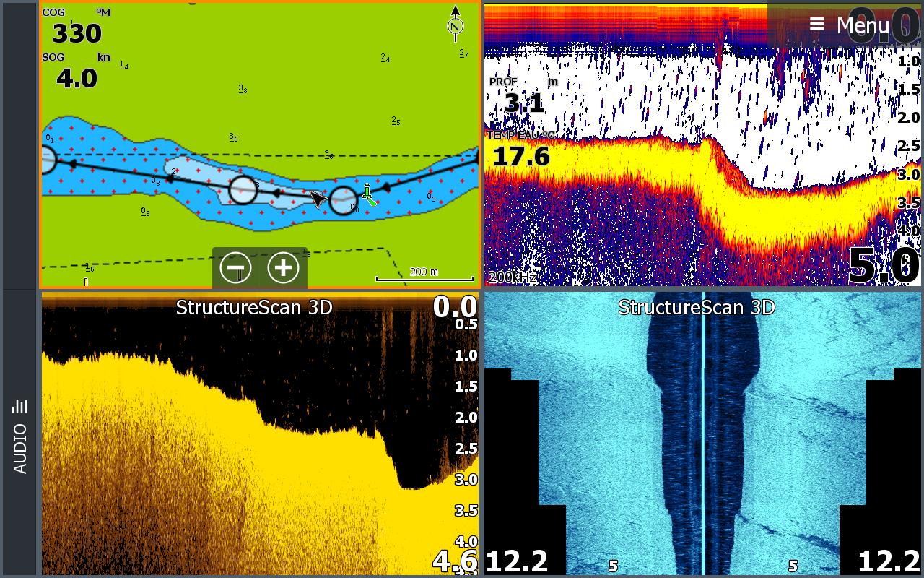Select the partial waypoint circle at chart's left edge
Image resolution: width=924 pixels, height=578 pixels.
click(x=48, y=160)
